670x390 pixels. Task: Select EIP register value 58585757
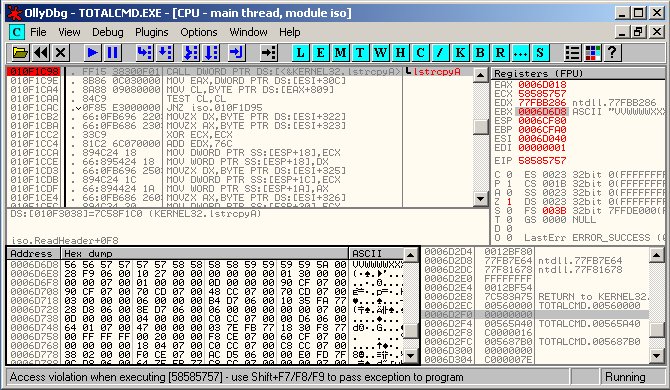point(542,161)
